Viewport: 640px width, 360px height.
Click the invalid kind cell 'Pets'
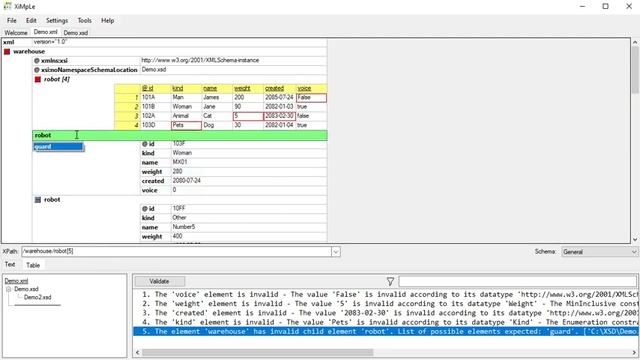point(186,125)
